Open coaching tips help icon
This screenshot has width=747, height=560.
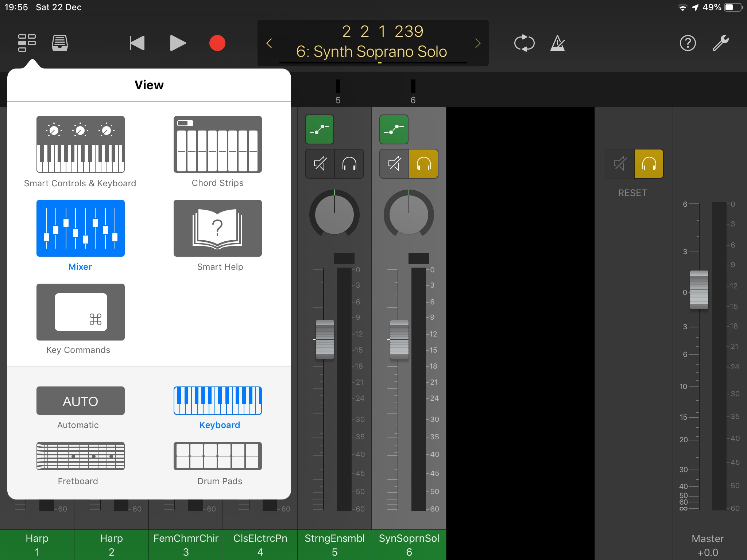coord(688,43)
